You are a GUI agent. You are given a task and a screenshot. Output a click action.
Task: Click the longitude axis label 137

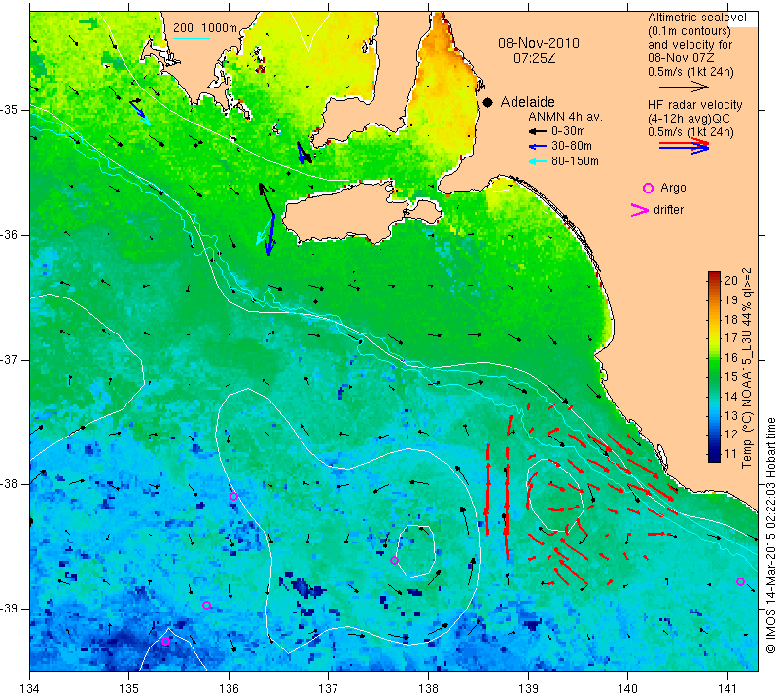click(x=328, y=689)
